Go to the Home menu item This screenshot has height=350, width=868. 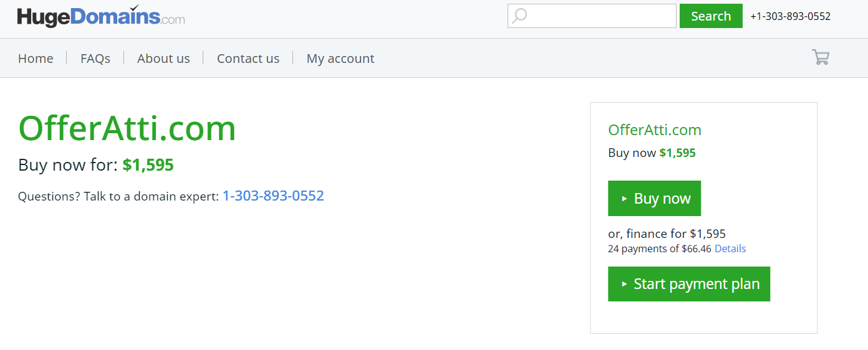[36, 59]
